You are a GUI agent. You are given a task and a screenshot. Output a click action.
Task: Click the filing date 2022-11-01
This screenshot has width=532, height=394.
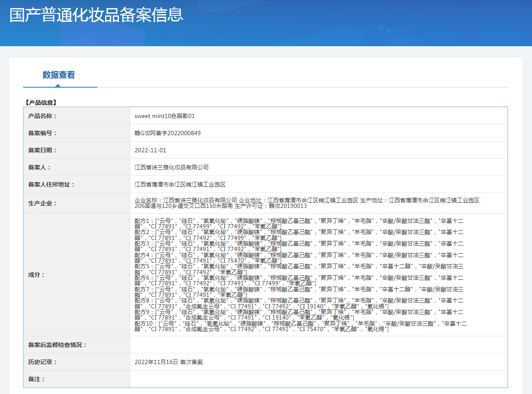coord(150,150)
